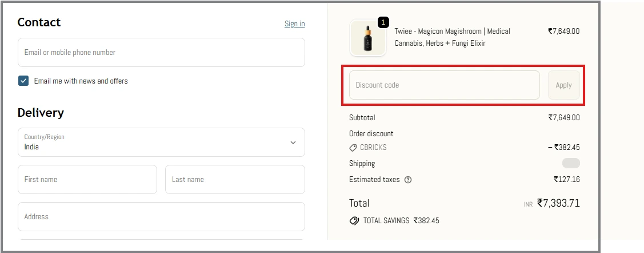Screen dimensions: 644x253
Task: Click the Twiee Magicon Magishroom product title
Action: pyautogui.click(x=452, y=37)
